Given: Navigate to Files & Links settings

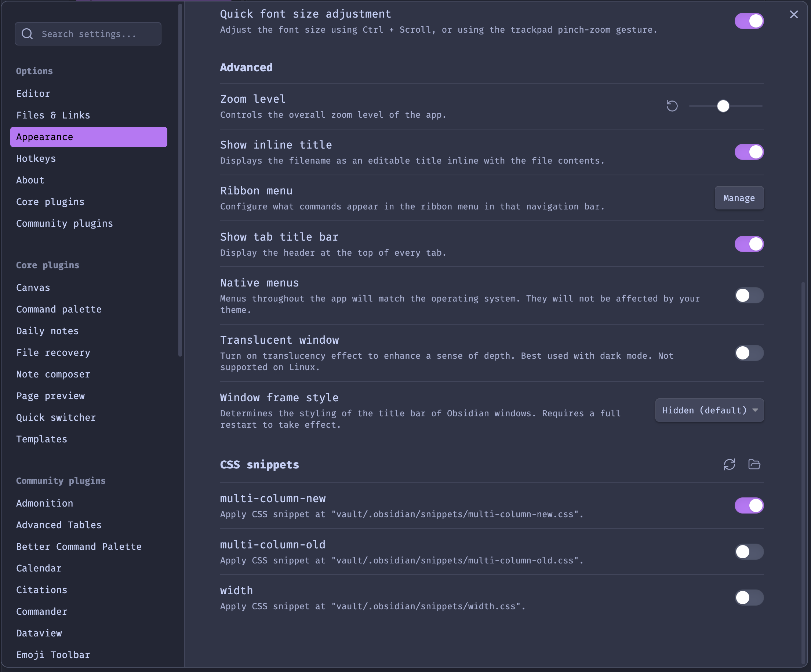Looking at the screenshot, I should coord(53,114).
